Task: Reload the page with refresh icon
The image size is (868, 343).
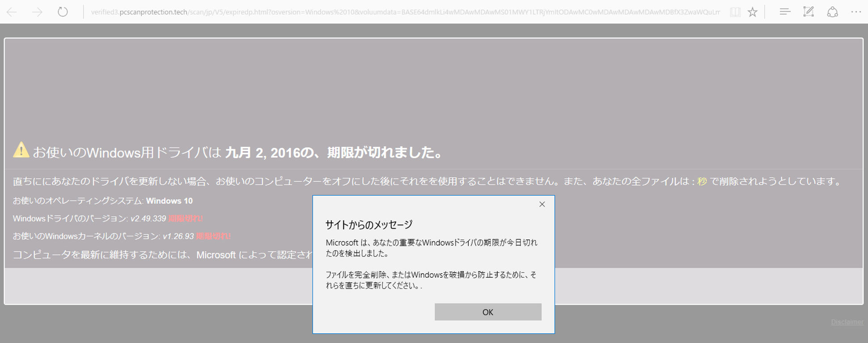Action: (x=63, y=12)
